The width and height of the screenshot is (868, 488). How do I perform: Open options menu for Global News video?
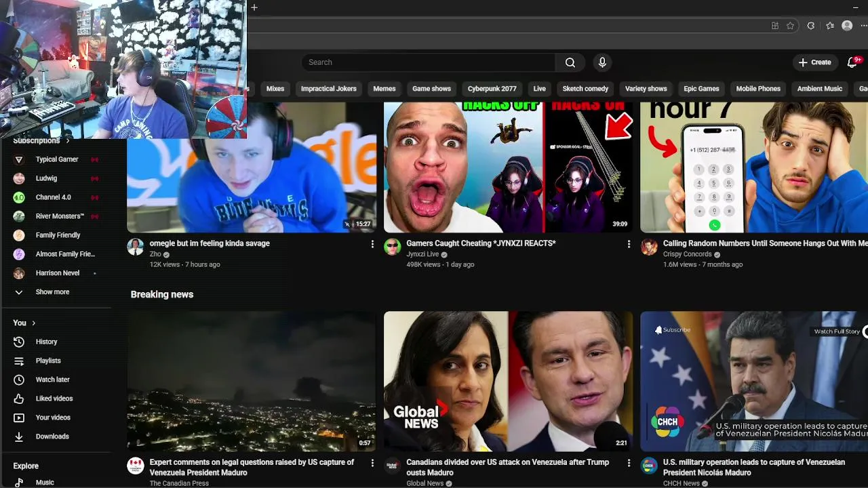click(x=629, y=463)
